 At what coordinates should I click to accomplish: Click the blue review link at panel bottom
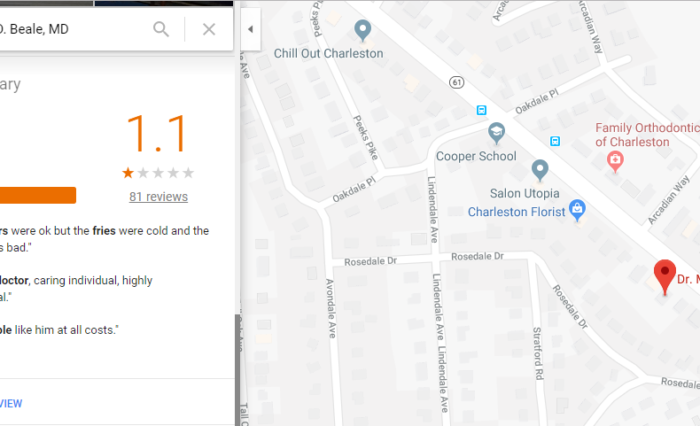tap(11, 404)
